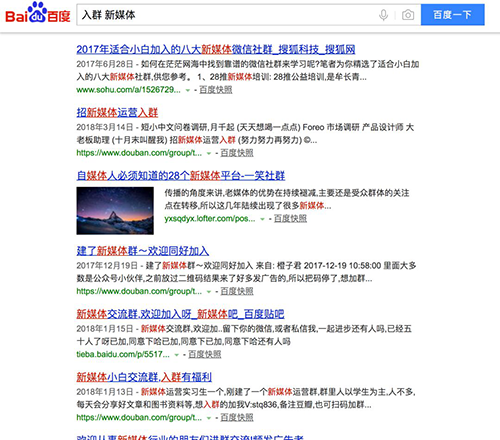Open the 招新媒体运营入群 result
This screenshot has height=440, width=500.
(117, 113)
